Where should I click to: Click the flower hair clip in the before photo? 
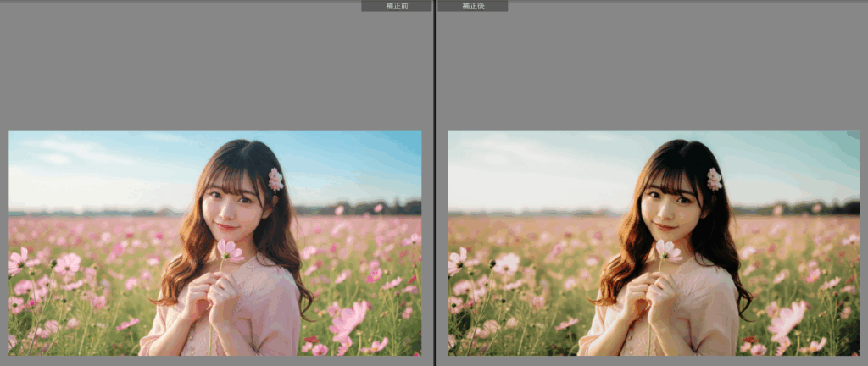(x=275, y=179)
